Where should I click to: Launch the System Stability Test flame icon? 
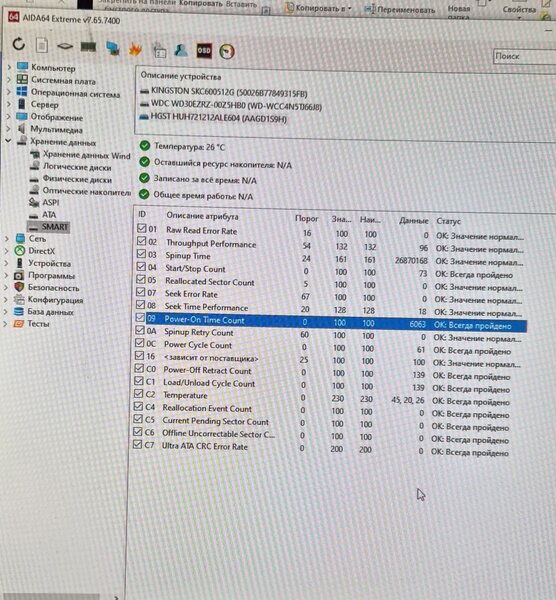(135, 49)
